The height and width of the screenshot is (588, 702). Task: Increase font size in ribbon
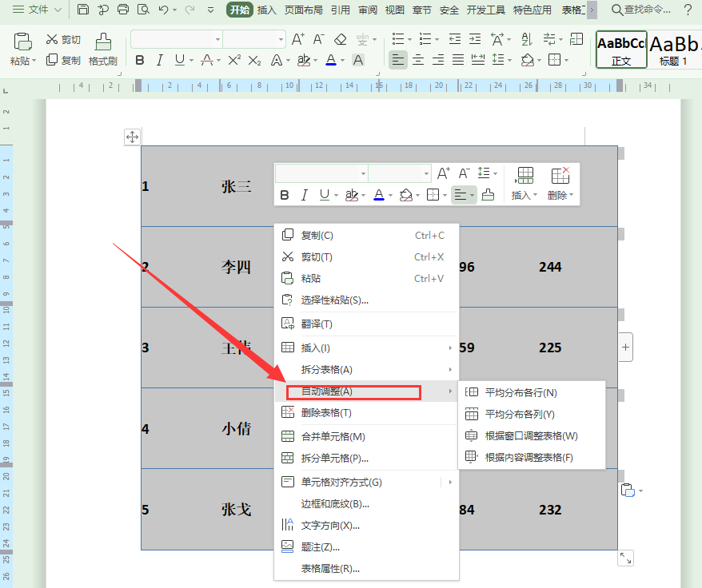click(x=298, y=39)
